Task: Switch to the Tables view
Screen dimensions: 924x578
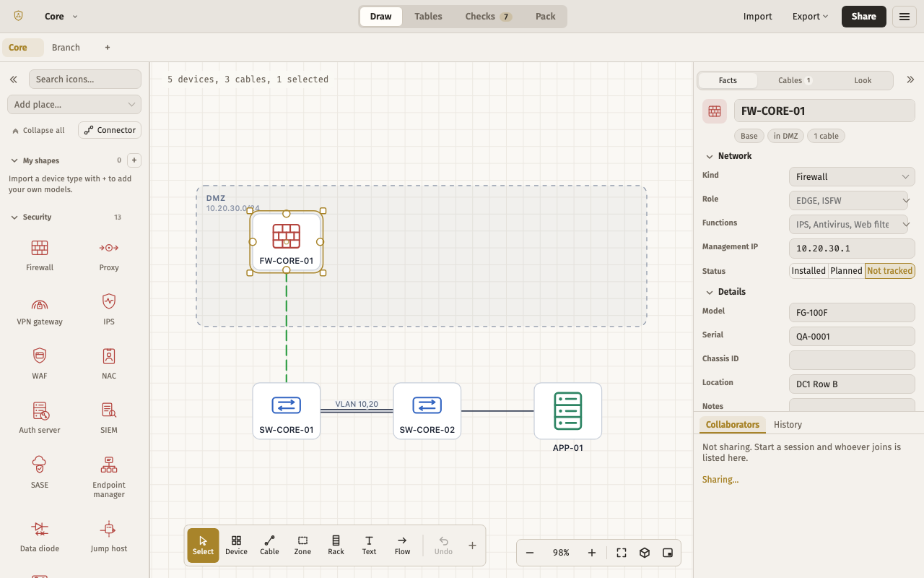Action: [428, 17]
